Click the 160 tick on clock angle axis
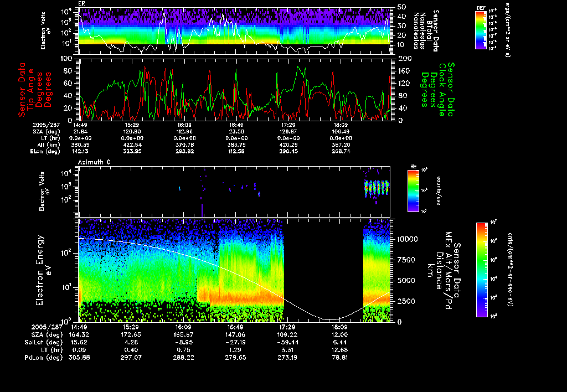 (404, 71)
